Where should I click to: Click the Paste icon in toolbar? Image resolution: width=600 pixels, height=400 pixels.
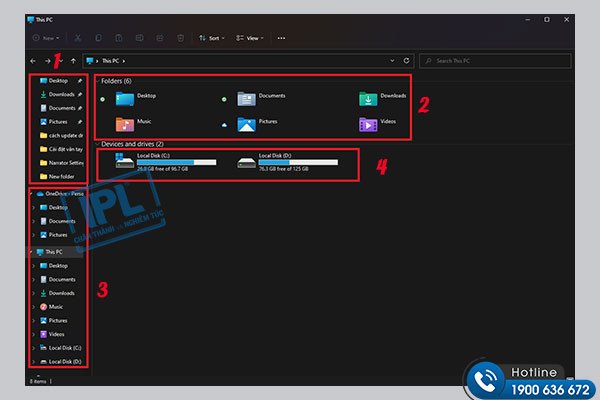coord(119,38)
